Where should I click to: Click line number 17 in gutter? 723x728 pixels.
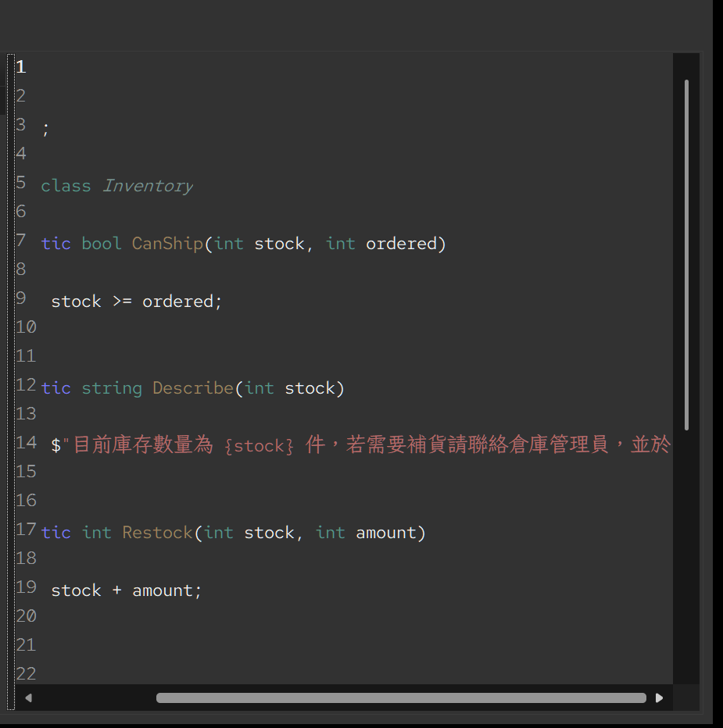26,530
